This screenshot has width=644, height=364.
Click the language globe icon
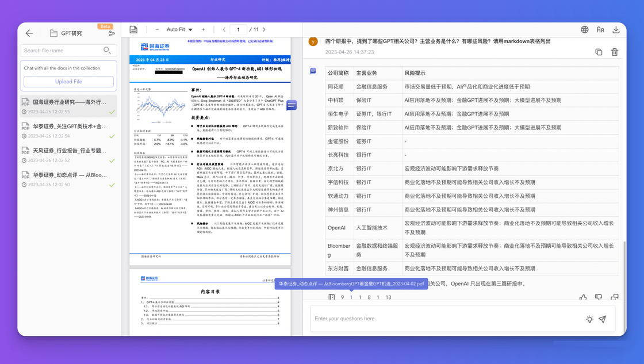click(584, 29)
